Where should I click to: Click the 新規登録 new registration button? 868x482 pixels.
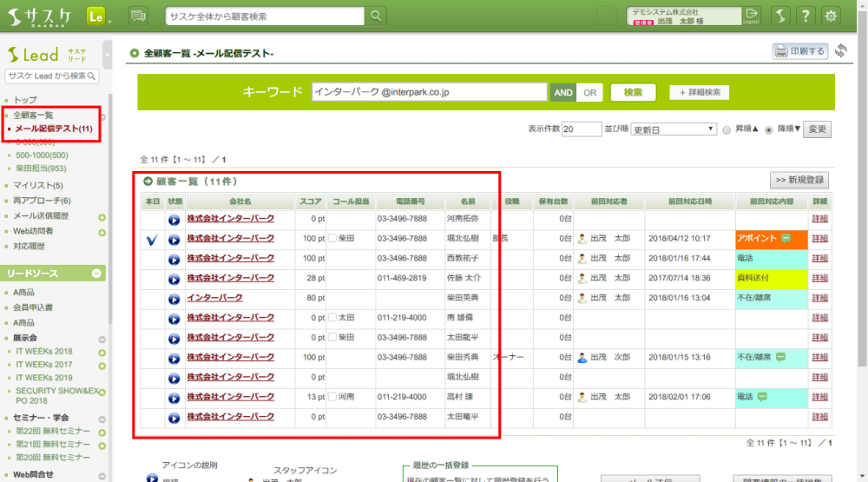coord(799,181)
